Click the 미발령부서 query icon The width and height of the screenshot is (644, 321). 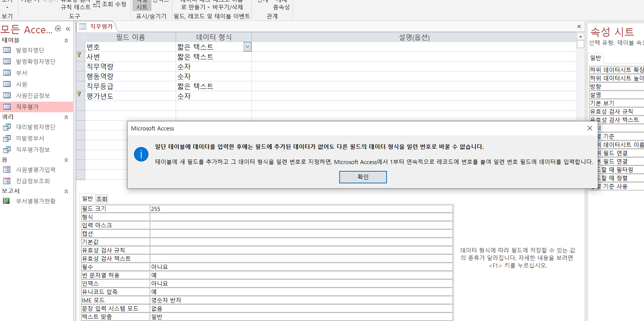pos(7,138)
